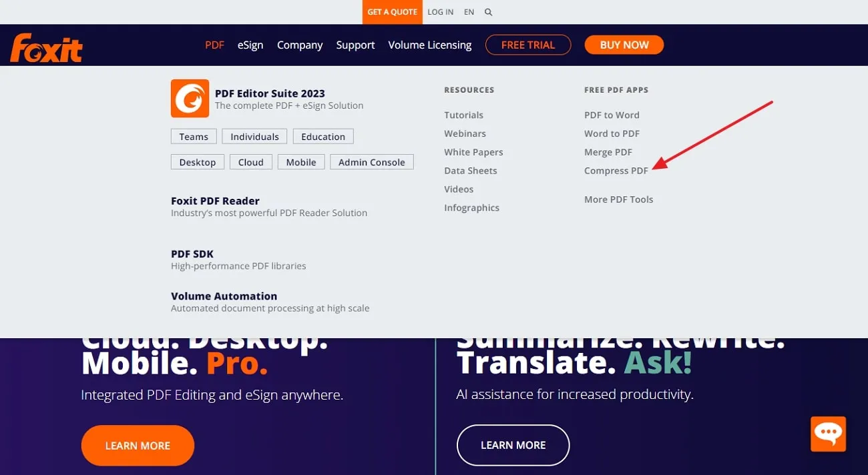The image size is (868, 475).
Task: Open the eSign menu
Action: point(250,45)
